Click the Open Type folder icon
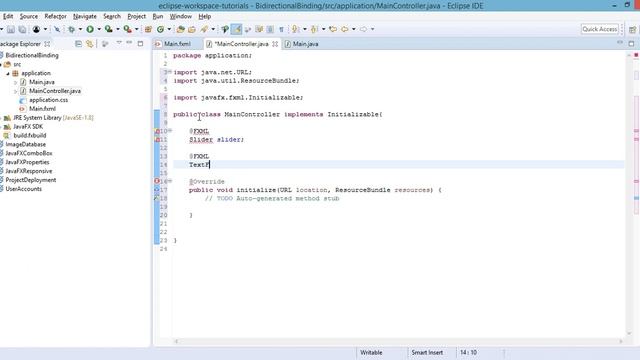 pos(180,29)
